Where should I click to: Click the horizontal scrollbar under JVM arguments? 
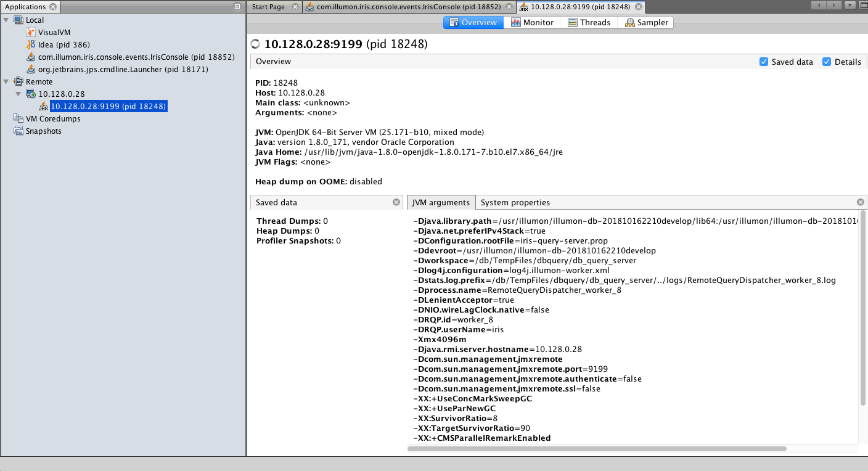597,449
